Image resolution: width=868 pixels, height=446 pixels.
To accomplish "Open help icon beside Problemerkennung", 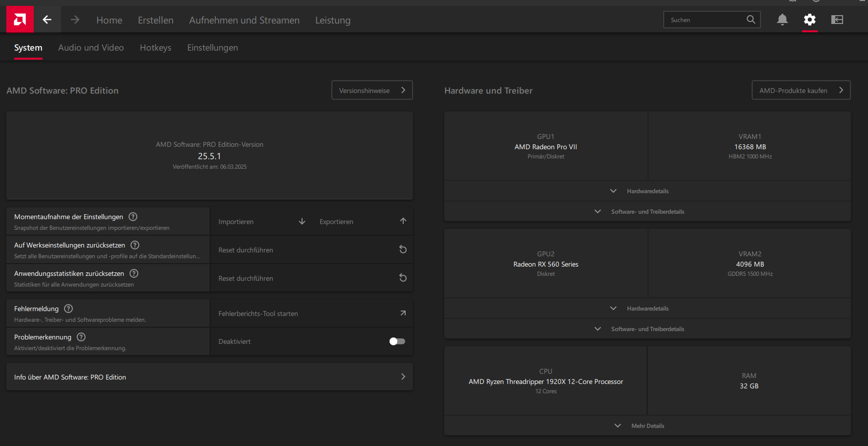I will [x=81, y=337].
